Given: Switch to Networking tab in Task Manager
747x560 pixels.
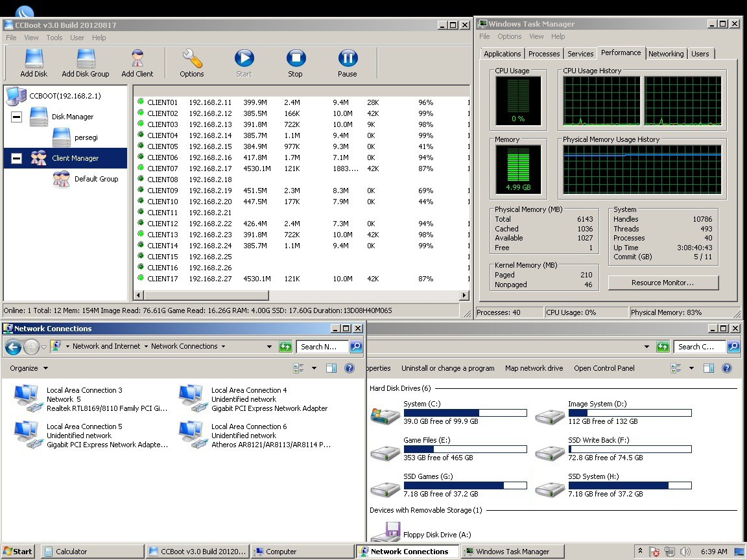Looking at the screenshot, I should coord(666,54).
